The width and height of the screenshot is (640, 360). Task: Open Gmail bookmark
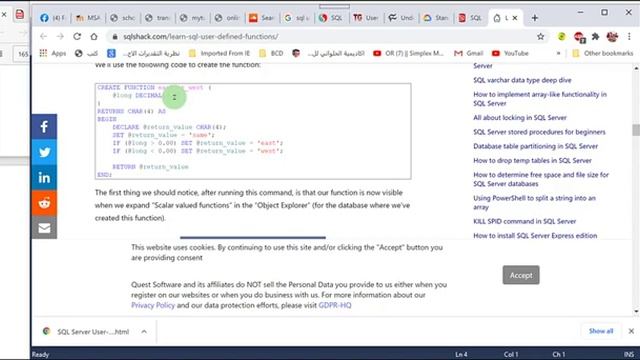(469, 53)
